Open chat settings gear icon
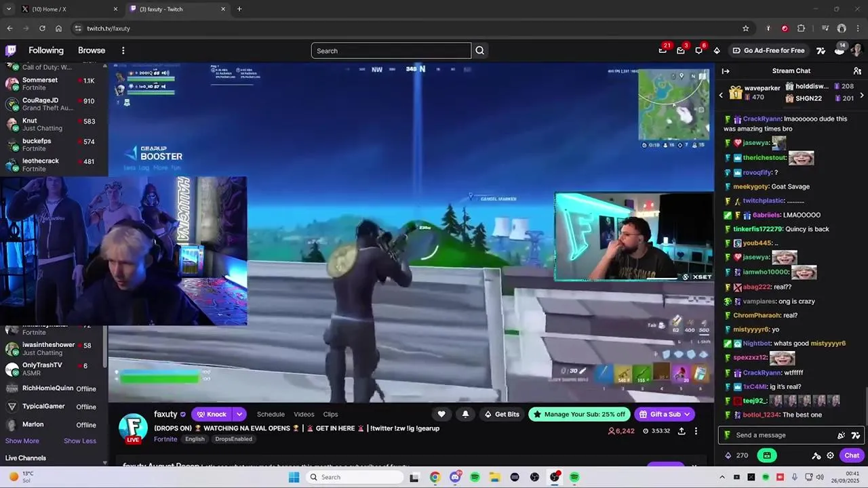Viewport: 868px width, 488px height. coord(830,455)
